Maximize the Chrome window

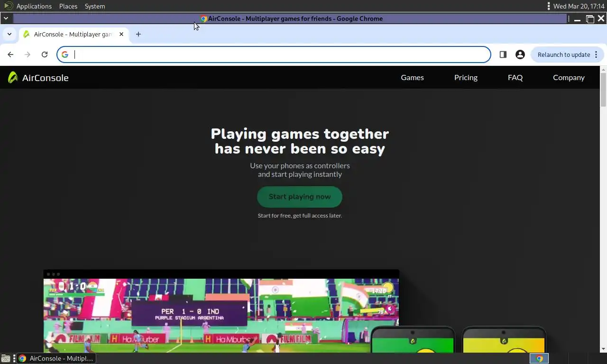coord(590,19)
